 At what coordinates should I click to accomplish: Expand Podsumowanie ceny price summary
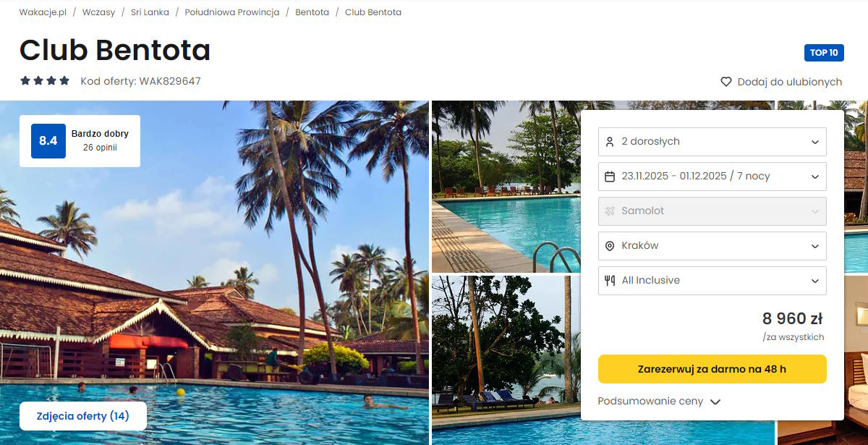point(659,401)
